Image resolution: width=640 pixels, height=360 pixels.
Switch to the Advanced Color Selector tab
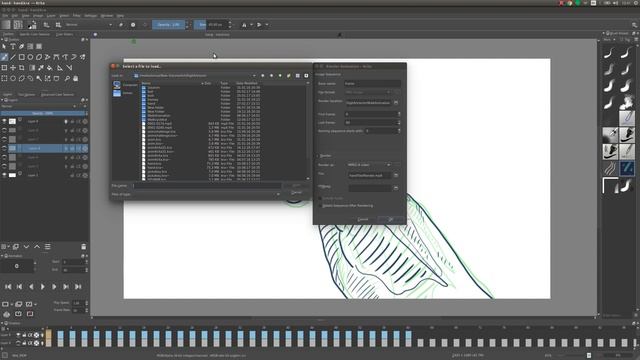tap(58, 95)
